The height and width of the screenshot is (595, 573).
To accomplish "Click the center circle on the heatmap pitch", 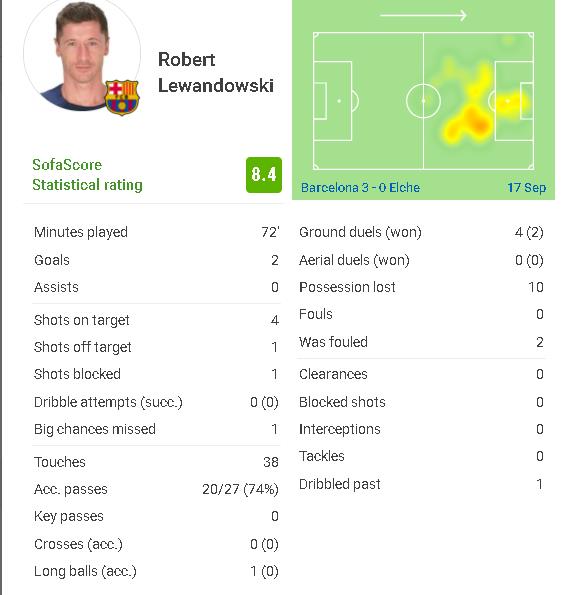I will click(423, 101).
